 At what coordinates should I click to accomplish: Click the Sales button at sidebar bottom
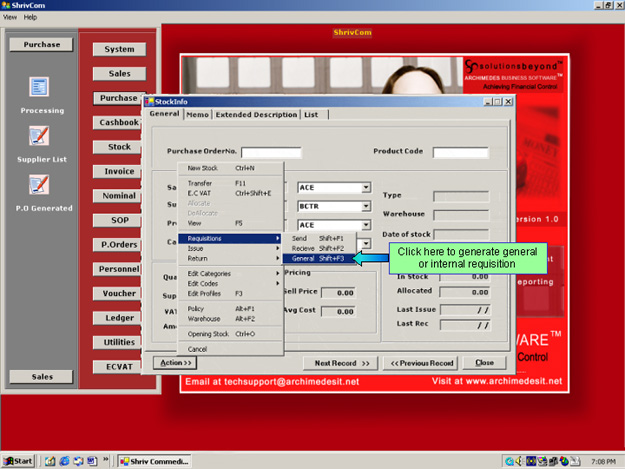[x=41, y=377]
